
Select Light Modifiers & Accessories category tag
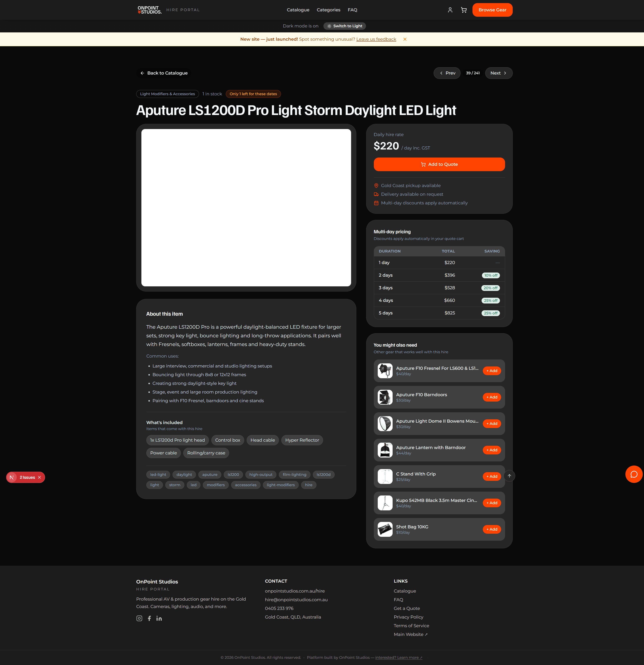pyautogui.click(x=168, y=94)
